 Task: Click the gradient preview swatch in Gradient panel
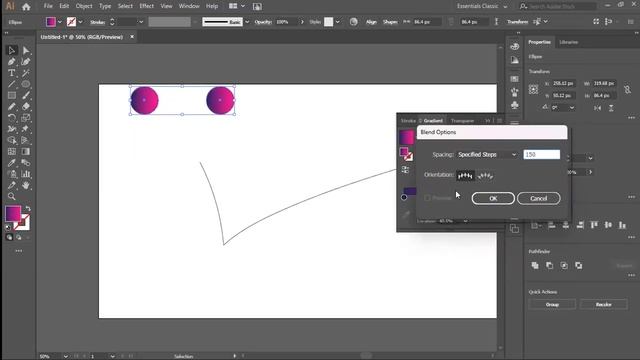(407, 137)
